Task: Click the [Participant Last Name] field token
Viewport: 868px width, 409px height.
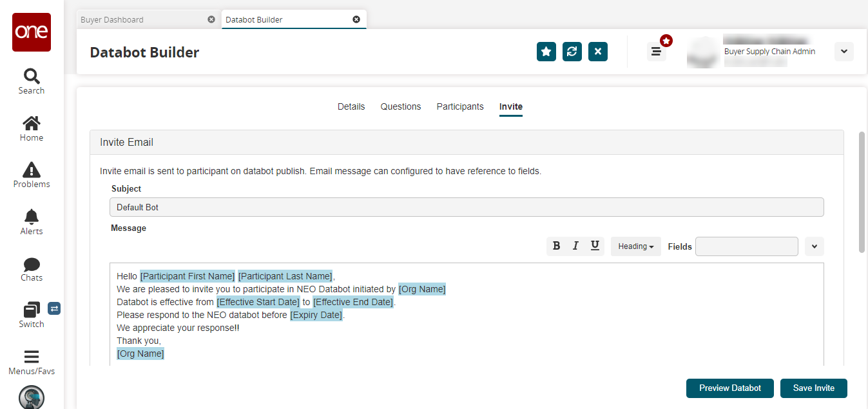Action: [285, 276]
